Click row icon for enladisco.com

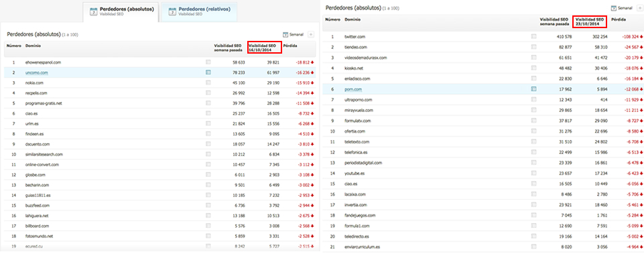533,78
